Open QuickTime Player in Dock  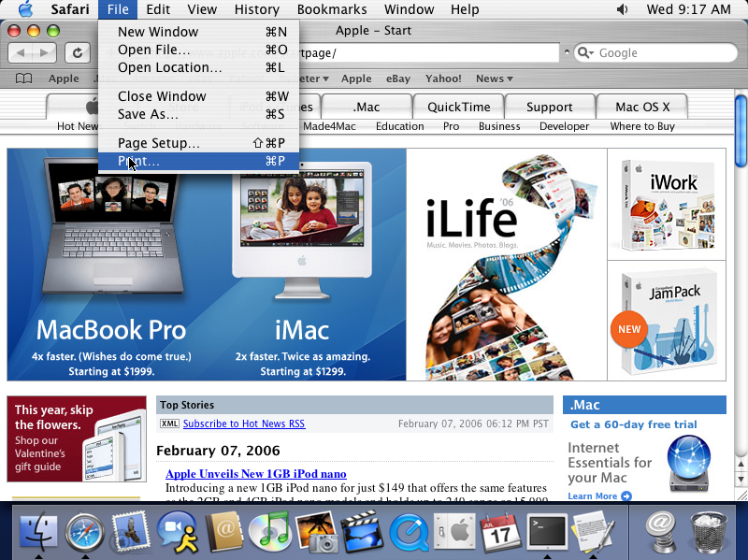point(410,532)
